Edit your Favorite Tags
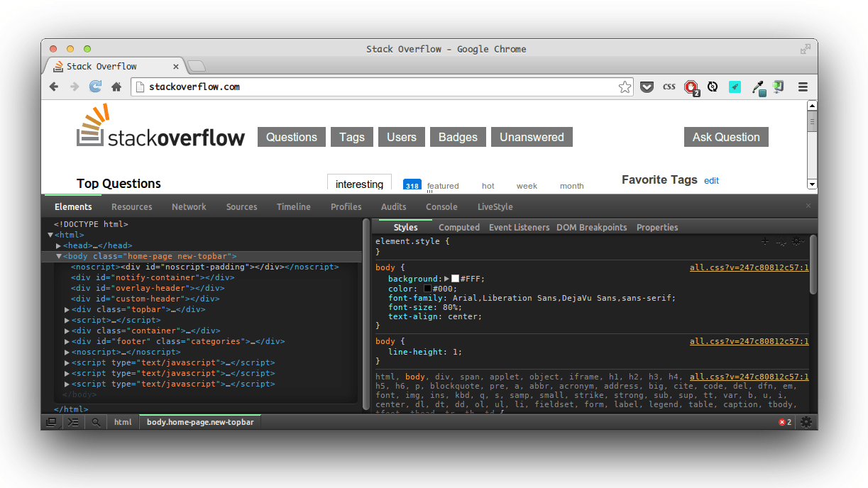The height and width of the screenshot is (488, 868). coord(711,180)
